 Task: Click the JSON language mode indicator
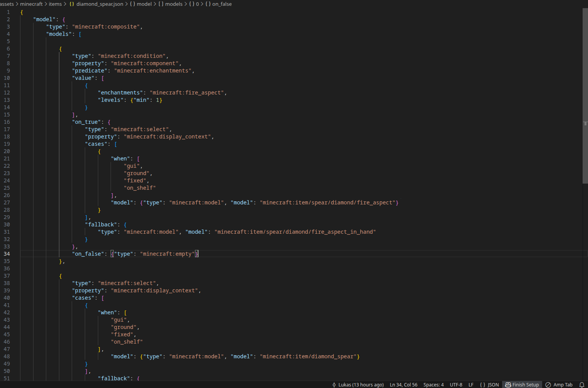489,385
